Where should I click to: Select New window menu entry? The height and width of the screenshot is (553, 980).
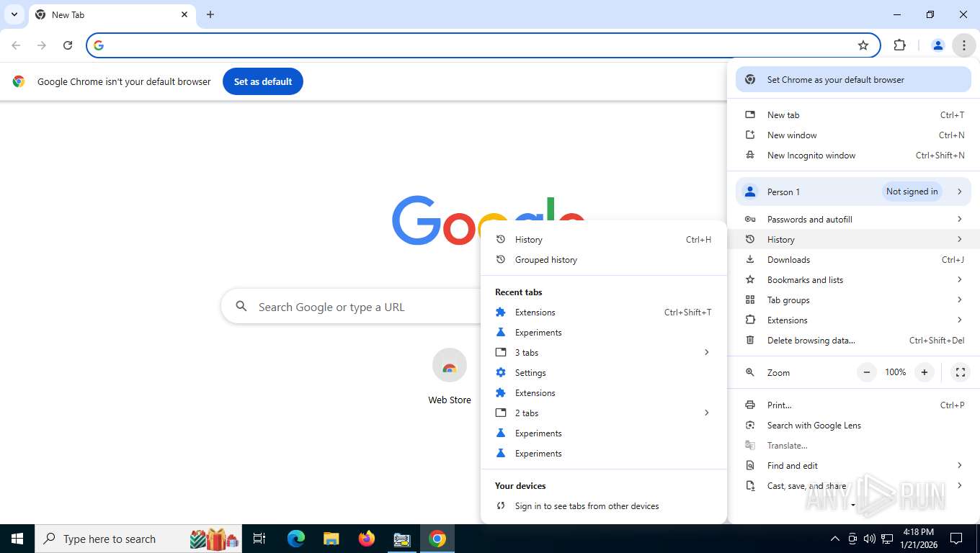point(853,135)
